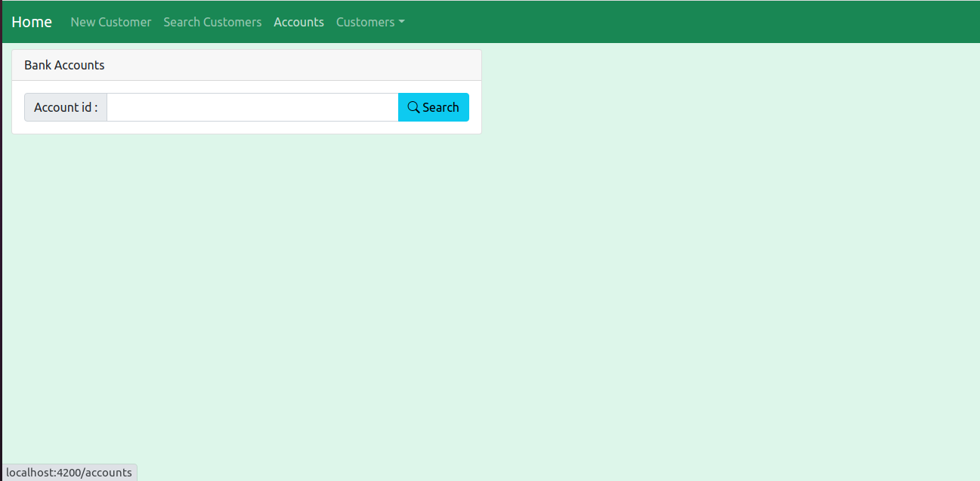Click the blue Search button
Viewport: 980px width, 481px height.
pos(434,107)
